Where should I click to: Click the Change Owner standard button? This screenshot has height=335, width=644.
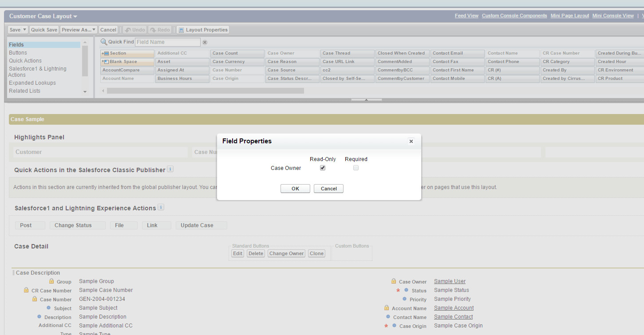point(286,253)
